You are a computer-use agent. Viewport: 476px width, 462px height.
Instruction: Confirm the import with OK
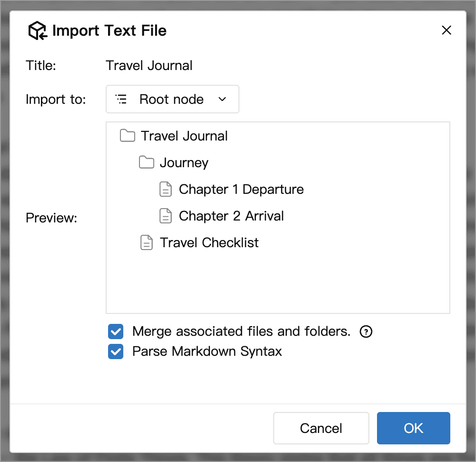click(x=414, y=428)
